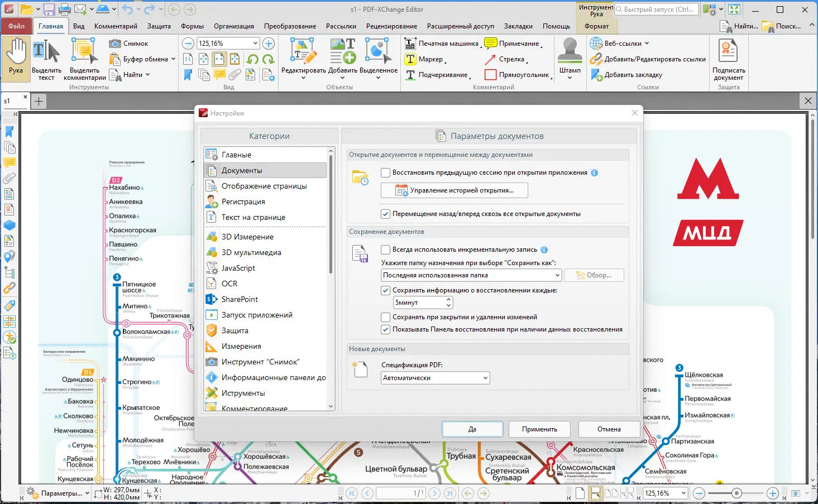Open a new tab with the plus button
Viewport: 818px width, 504px height.
[x=39, y=101]
